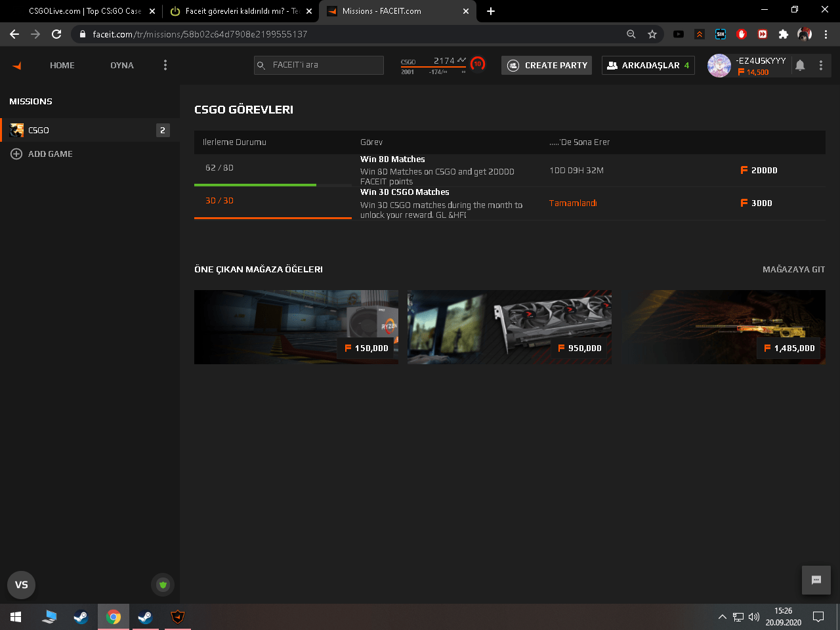The image size is (840, 630).
Task: Open Steam icon between This PC and Chrome
Action: click(81, 617)
